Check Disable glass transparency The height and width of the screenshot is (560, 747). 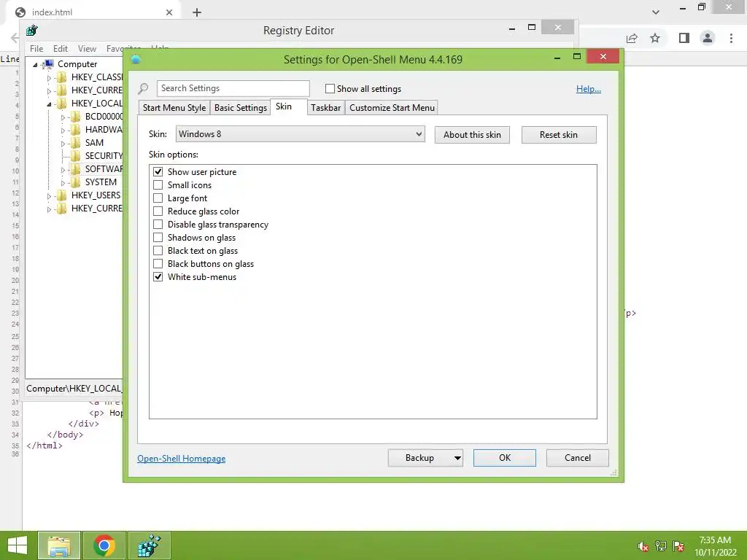pyautogui.click(x=158, y=225)
